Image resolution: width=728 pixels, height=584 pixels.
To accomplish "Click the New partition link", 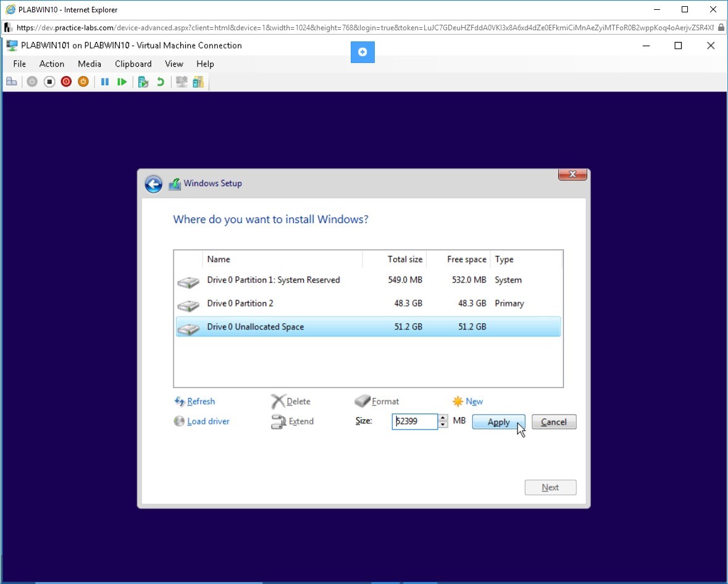I will [x=474, y=402].
